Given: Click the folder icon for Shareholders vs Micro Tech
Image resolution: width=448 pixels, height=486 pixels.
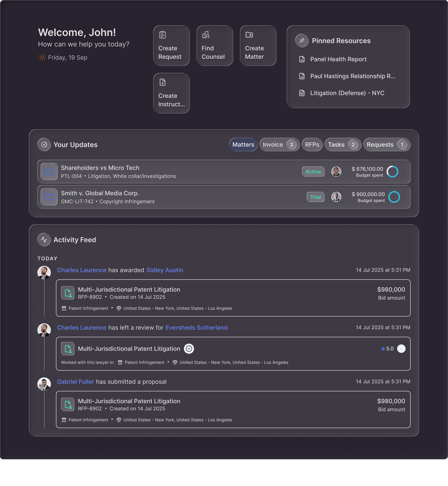Looking at the screenshot, I should pyautogui.click(x=49, y=172).
